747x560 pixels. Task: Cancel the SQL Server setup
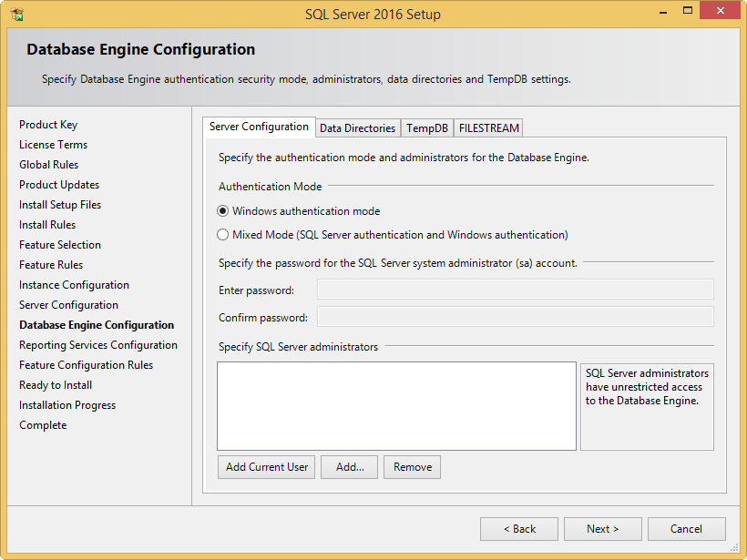687,529
